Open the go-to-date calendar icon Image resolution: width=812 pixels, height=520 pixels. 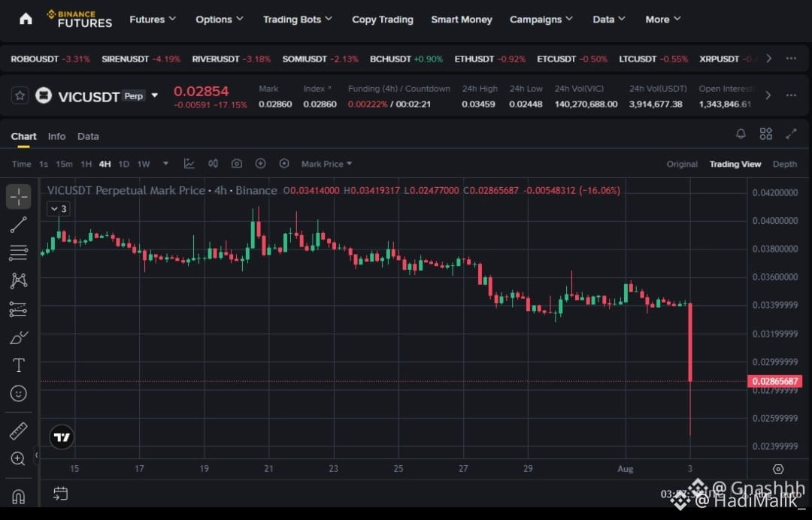[61, 494]
